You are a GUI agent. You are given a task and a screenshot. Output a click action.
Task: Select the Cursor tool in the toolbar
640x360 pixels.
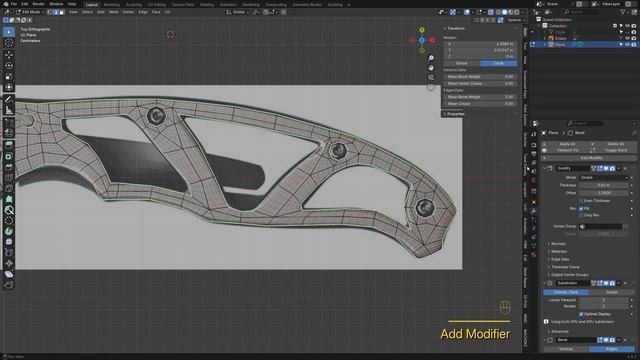click(9, 42)
